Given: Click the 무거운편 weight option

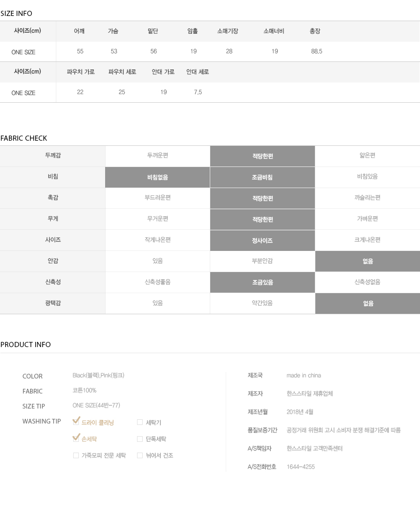Looking at the screenshot, I should 158,219.
